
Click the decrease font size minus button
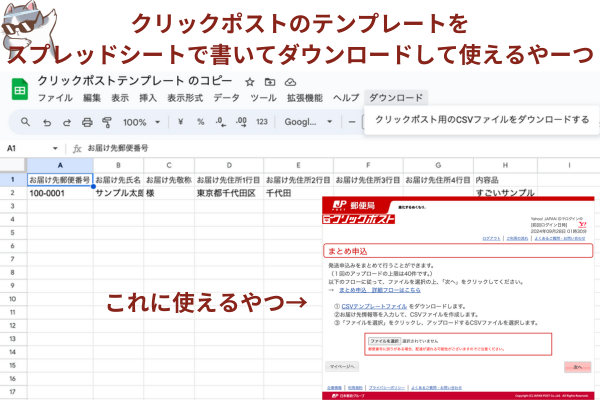coord(352,122)
